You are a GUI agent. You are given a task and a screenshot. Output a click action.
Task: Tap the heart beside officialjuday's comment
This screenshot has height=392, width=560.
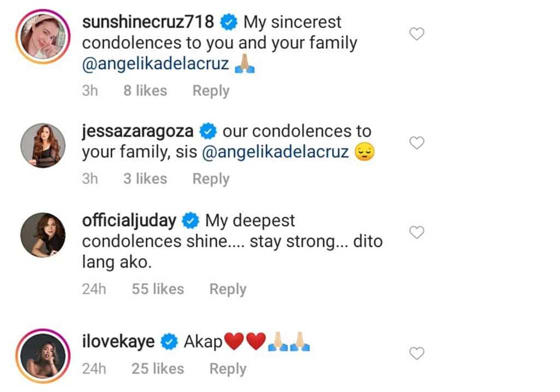pyautogui.click(x=416, y=232)
